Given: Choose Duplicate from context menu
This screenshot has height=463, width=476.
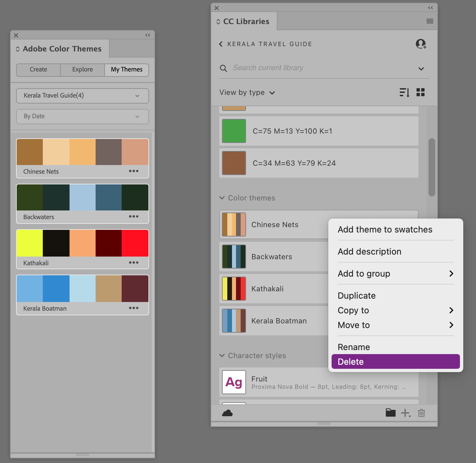Looking at the screenshot, I should point(396,296).
